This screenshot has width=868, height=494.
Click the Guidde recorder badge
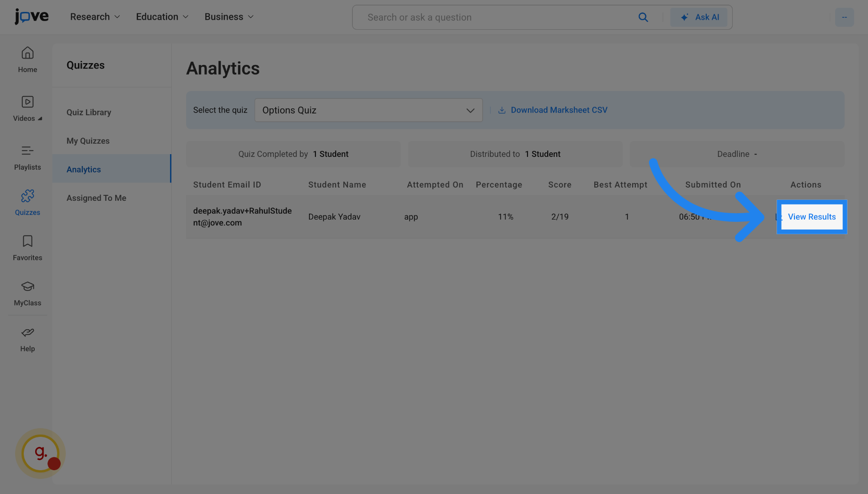(x=40, y=453)
